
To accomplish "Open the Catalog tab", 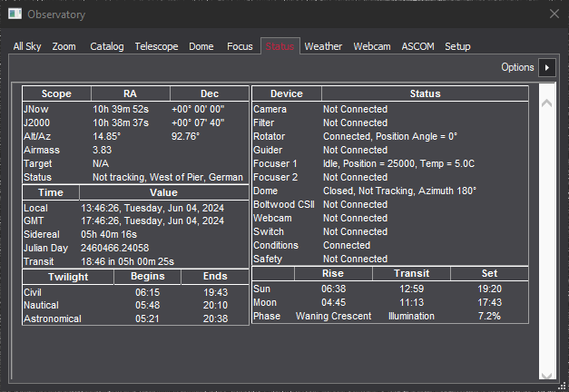I will (107, 46).
